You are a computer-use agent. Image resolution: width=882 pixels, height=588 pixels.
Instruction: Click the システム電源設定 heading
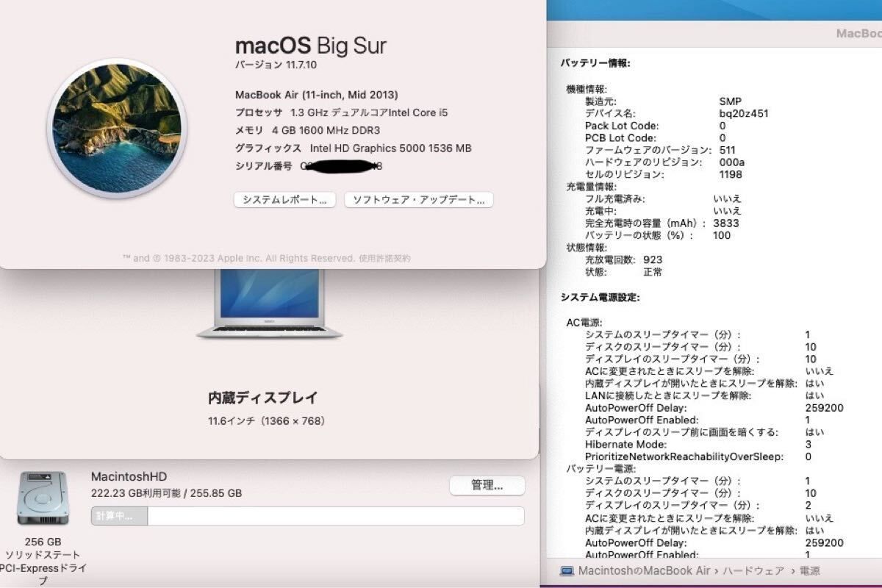pos(600,298)
